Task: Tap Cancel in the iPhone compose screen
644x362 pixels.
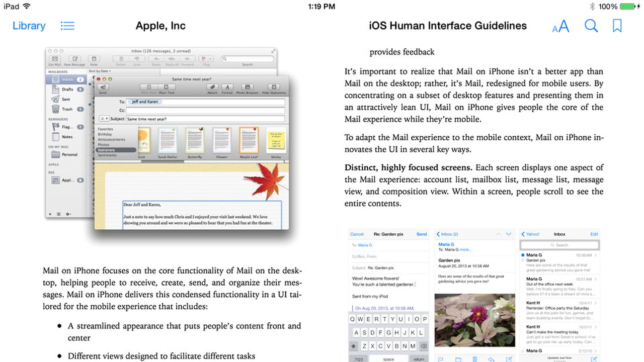Action: (357, 234)
